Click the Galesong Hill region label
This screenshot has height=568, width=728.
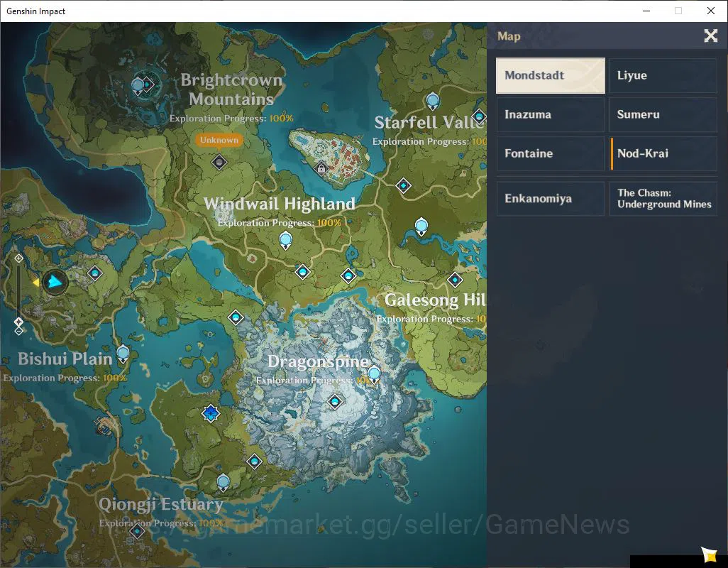(435, 300)
